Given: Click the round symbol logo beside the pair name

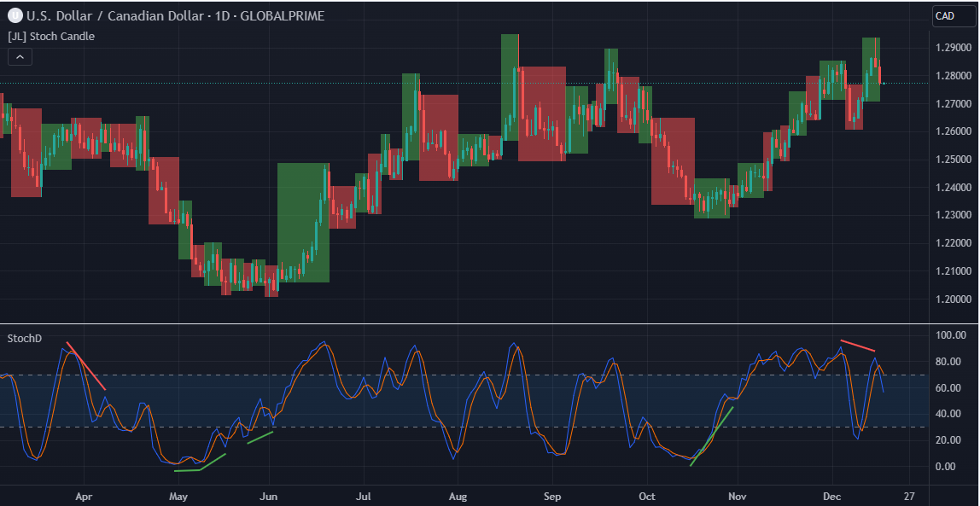Looking at the screenshot, I should [x=15, y=15].
